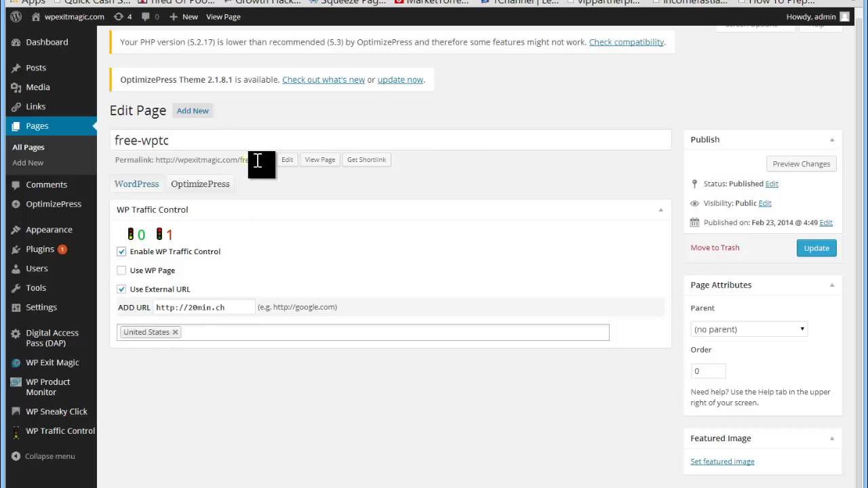Image resolution: width=868 pixels, height=488 pixels.
Task: Click the Links chain icon
Action: pyautogui.click(x=16, y=106)
